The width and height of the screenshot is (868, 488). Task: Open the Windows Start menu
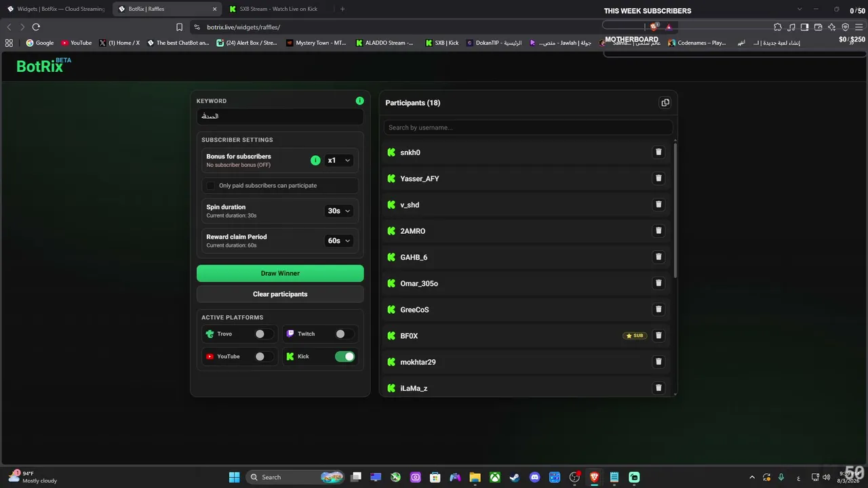click(234, 477)
